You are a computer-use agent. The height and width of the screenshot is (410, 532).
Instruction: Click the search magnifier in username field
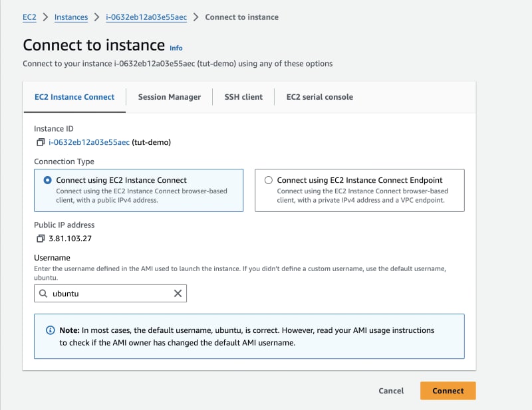(43, 293)
